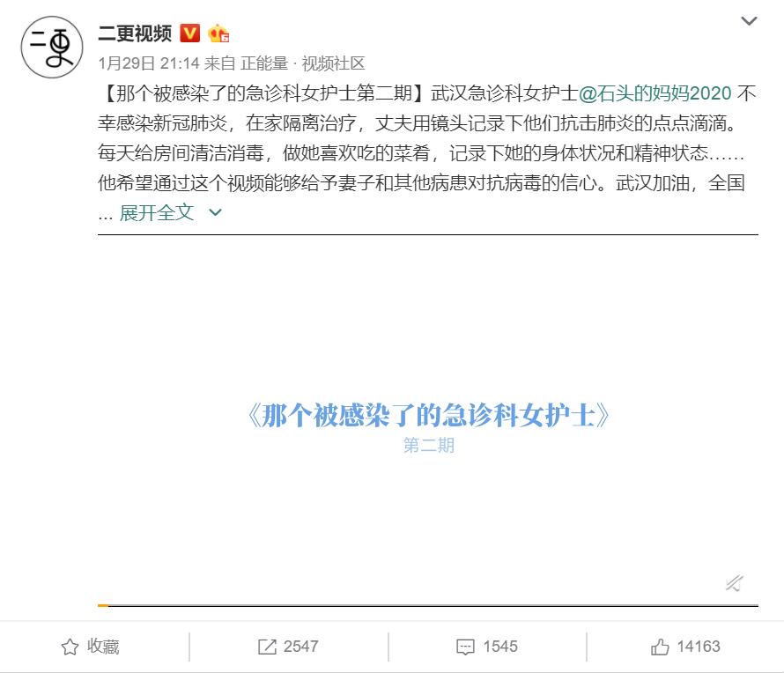This screenshot has height=673, width=784.
Task: Like the post with thumbs-up icon
Action: point(660,647)
